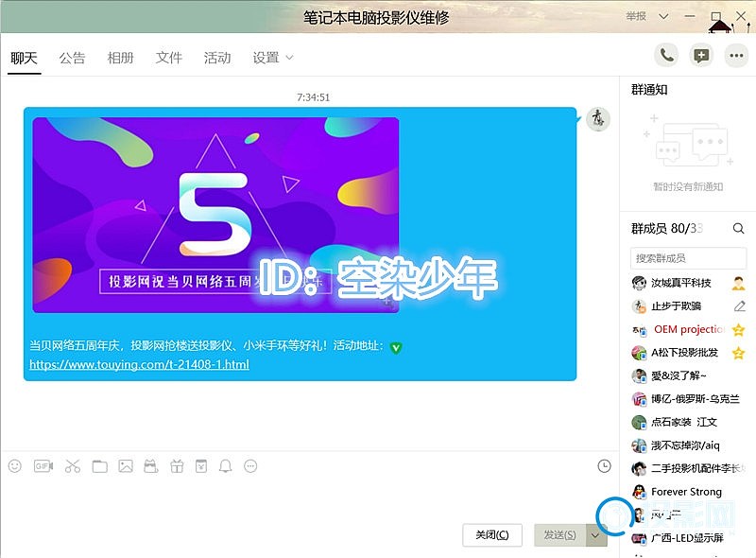The width and height of the screenshot is (756, 558).
Task: Send a gift with the gift box icon
Action: pyautogui.click(x=177, y=466)
